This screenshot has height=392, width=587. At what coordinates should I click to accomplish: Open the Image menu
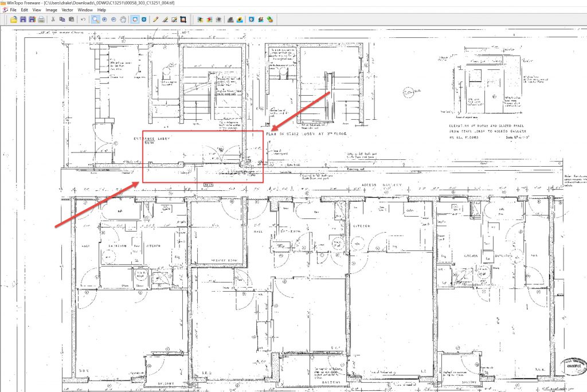click(x=51, y=10)
